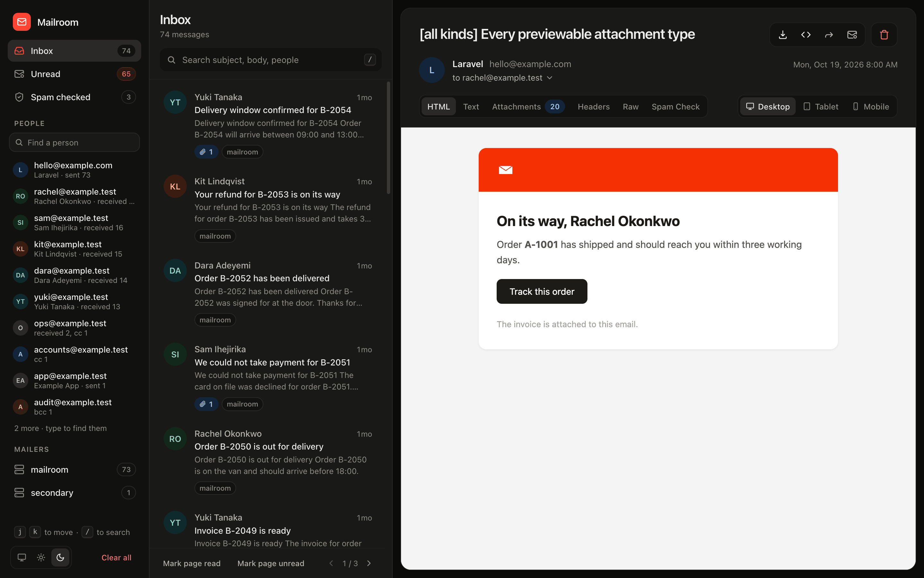Click Clear all link

pyautogui.click(x=116, y=557)
